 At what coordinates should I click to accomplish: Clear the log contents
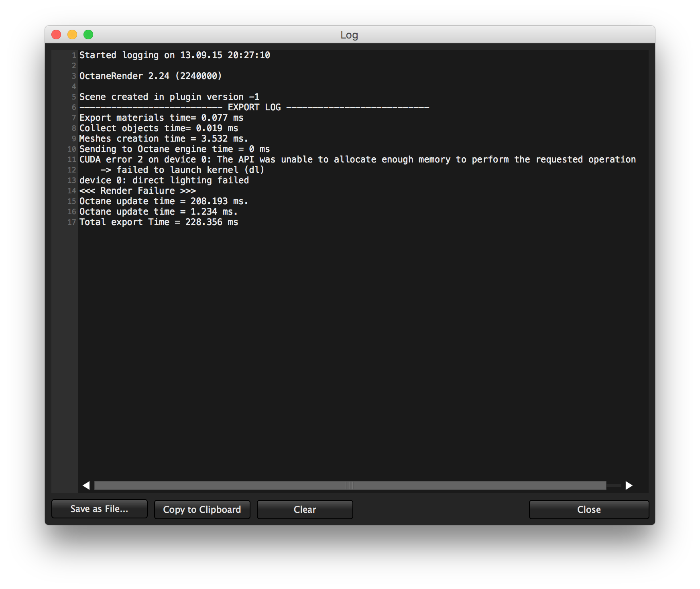point(305,510)
